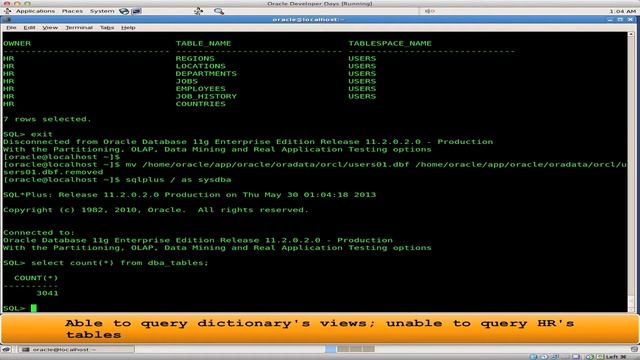Click the running-figure launcher icon in top panel
This screenshot has width=640, height=360.
198,11
